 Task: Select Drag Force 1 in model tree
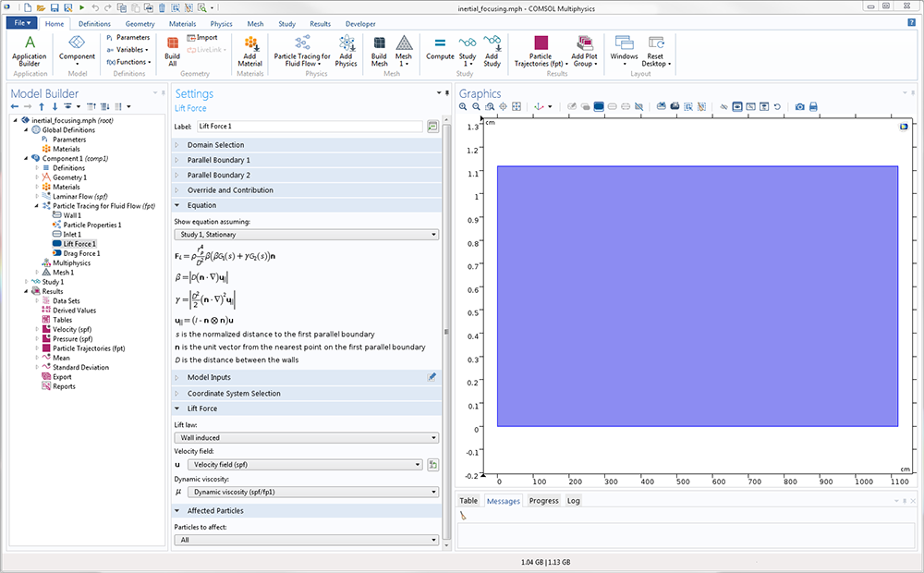[81, 253]
